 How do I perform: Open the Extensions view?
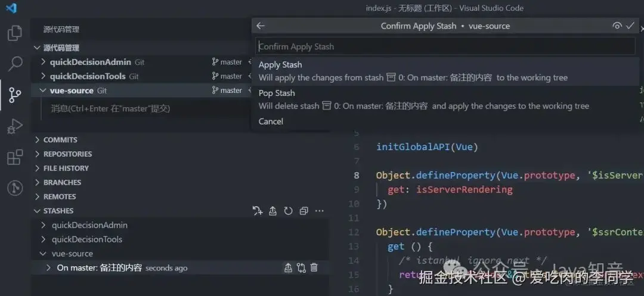coord(15,157)
